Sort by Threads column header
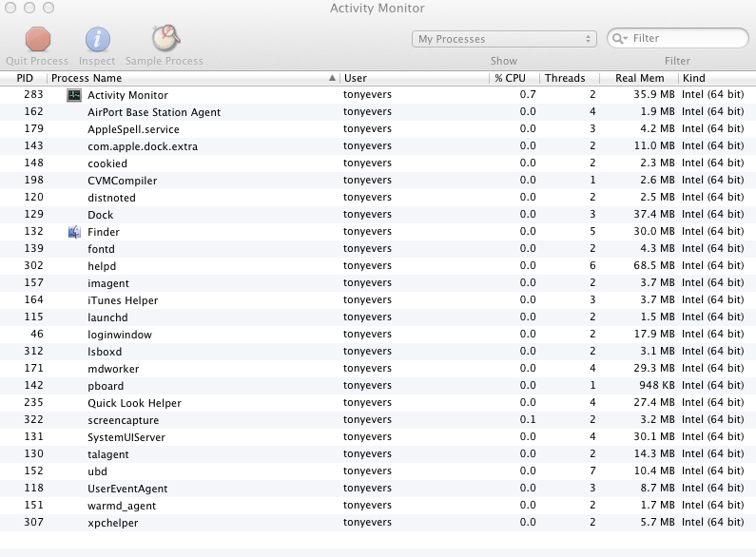The image size is (756, 557). (570, 78)
